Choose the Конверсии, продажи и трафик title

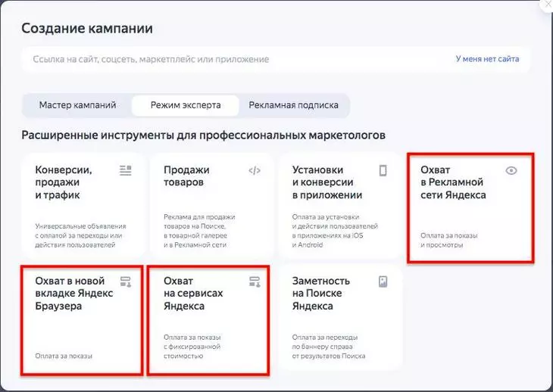(64, 182)
